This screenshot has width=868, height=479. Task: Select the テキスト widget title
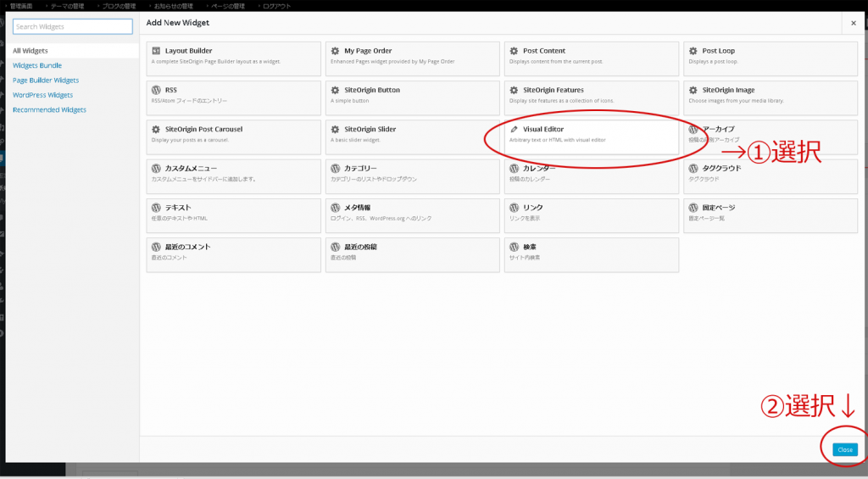pos(178,208)
